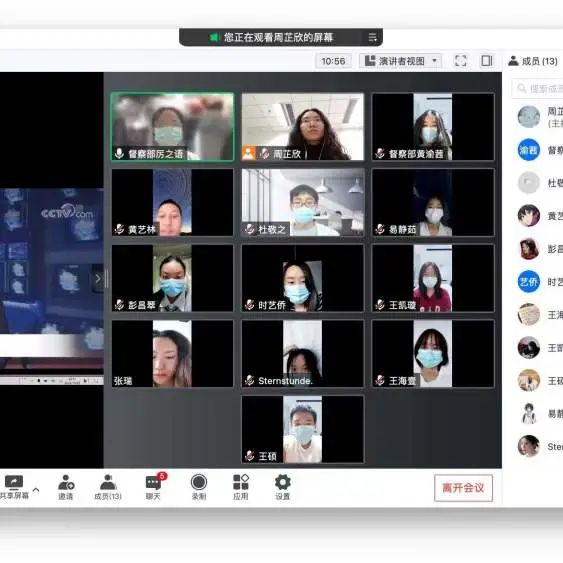The height and width of the screenshot is (563, 563).
Task: Click the 成员 (13) panel header
Action: point(533,61)
